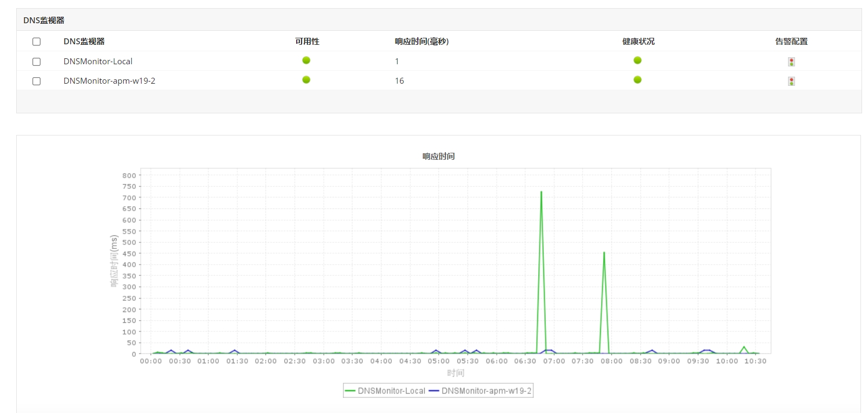Toggle the select-all checkbox in header row
868x413 pixels.
point(37,42)
